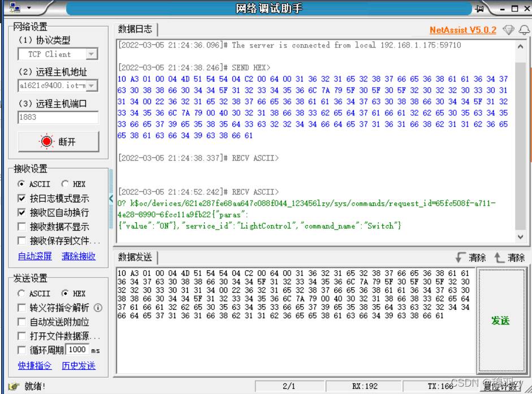532x394 pixels.
Task: Click the log scrollbar down arrow
Action: pyautogui.click(x=521, y=237)
